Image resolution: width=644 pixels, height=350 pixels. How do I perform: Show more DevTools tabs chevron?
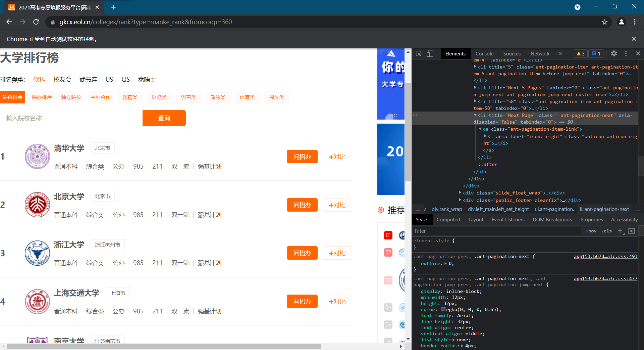point(560,53)
